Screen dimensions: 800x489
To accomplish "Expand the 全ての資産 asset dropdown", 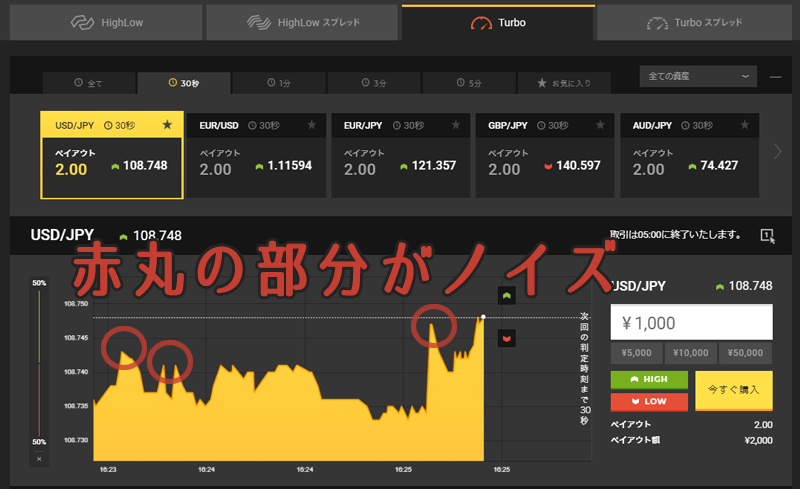I will [x=698, y=76].
